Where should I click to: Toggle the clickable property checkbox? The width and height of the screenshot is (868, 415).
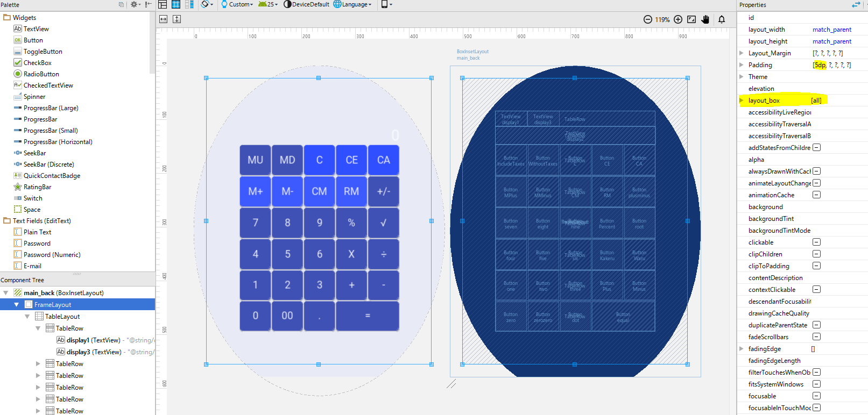tap(816, 242)
